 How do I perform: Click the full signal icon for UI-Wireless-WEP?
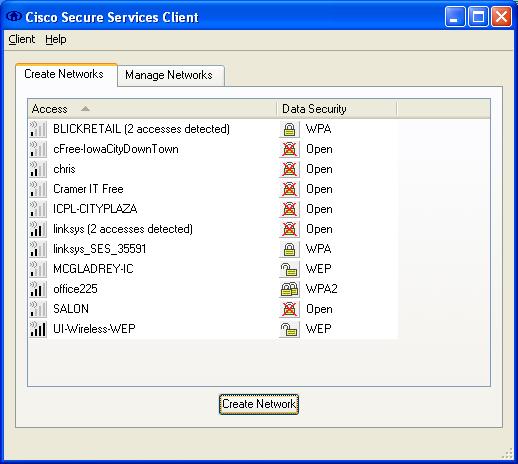click(38, 329)
